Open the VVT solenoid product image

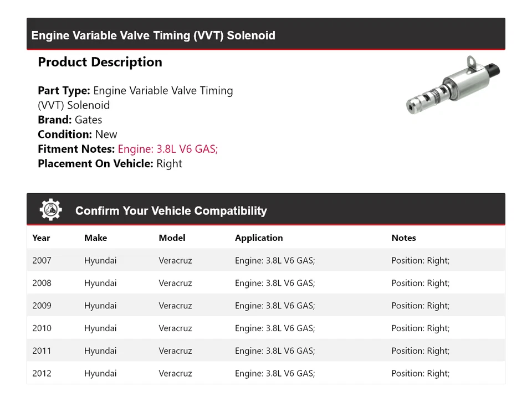point(453,85)
